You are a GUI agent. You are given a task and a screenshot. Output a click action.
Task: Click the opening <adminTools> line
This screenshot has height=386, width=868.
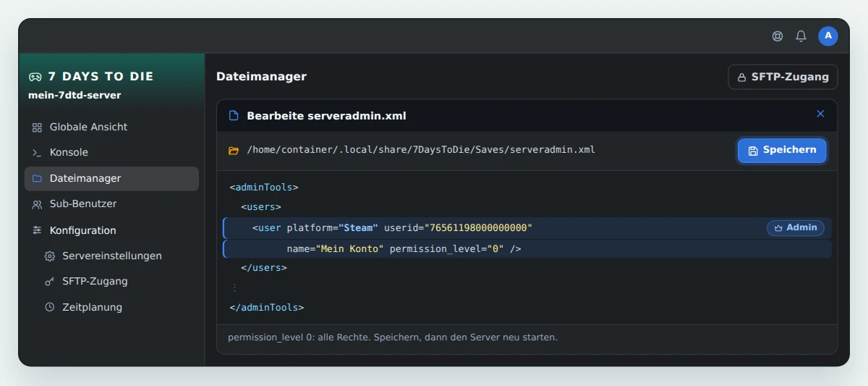[x=264, y=187]
